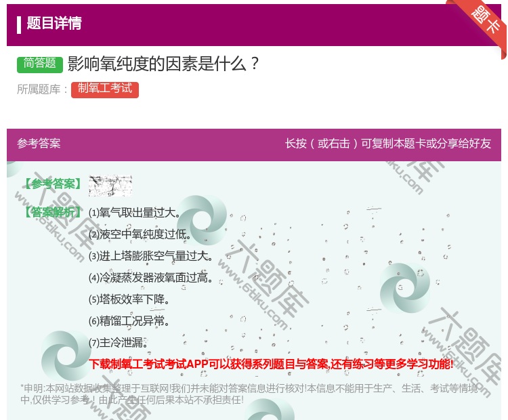This screenshot has width=508, height=420.
Task: Select answer line (5)塔板效率下降
Action: tap(129, 299)
